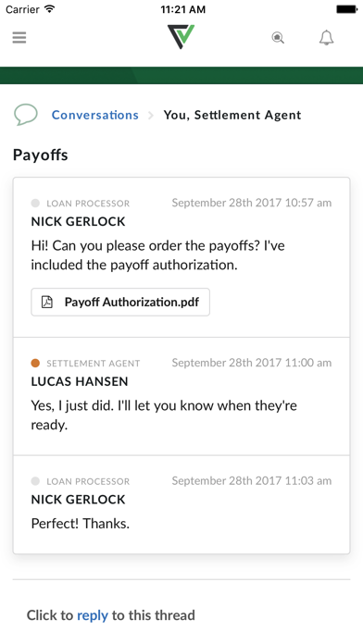Tap the orange Settlement Agent status dot

(35, 363)
